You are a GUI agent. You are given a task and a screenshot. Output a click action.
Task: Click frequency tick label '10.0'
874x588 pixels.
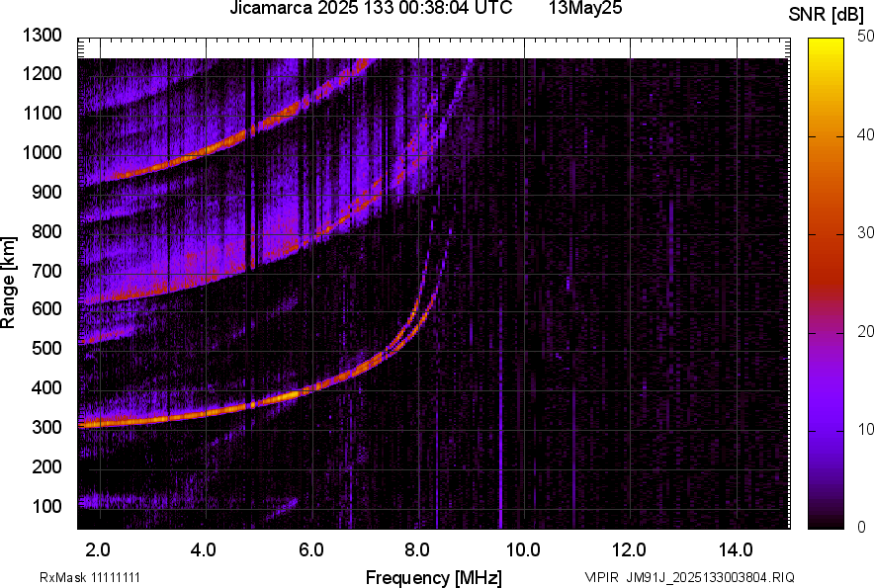click(522, 550)
